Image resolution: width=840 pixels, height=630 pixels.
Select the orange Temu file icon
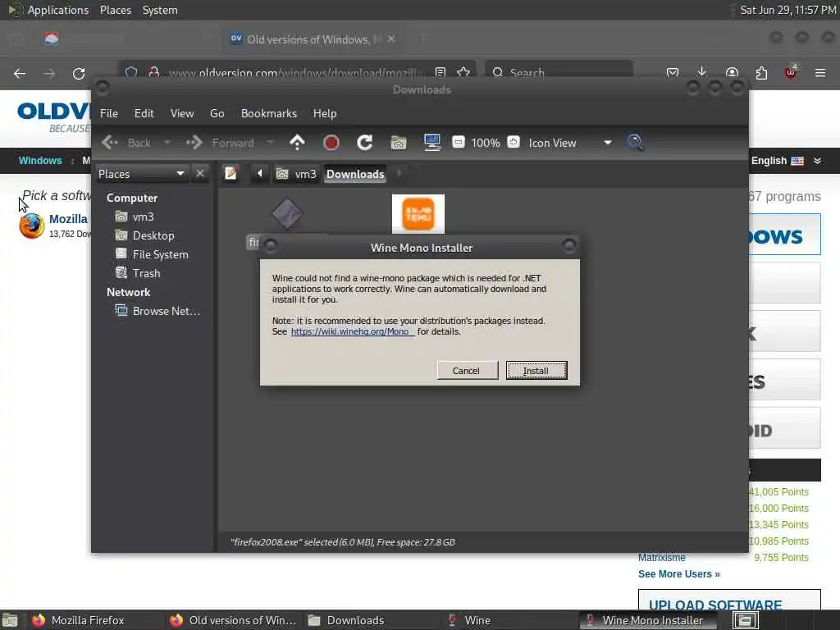click(418, 214)
